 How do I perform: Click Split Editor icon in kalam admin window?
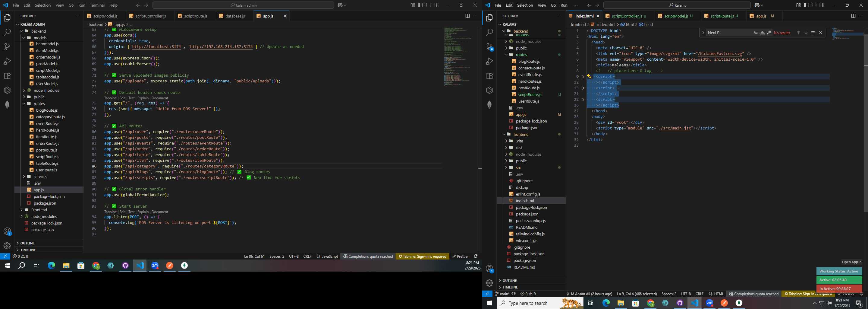pos(467,16)
